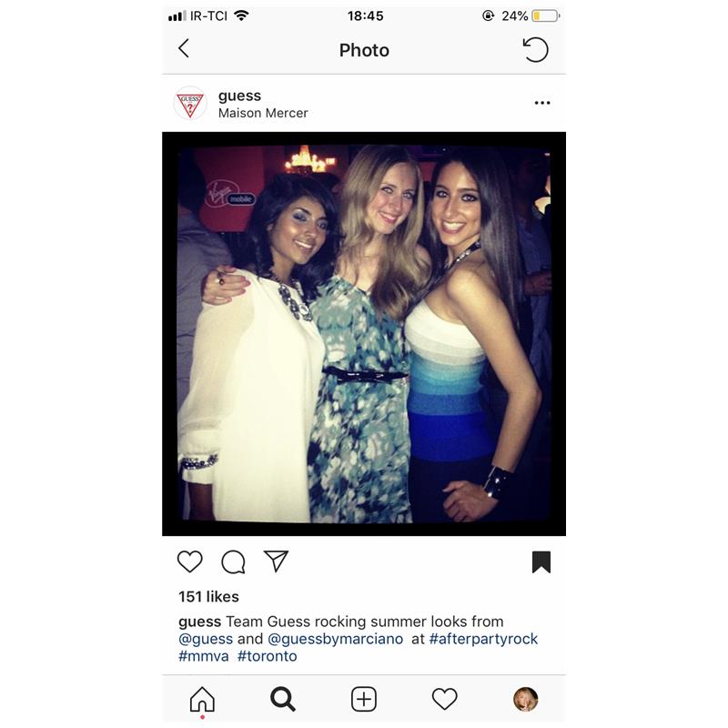Screen dimensions: 728x728
Task: View the 151 likes list
Action: pyautogui.click(x=208, y=597)
